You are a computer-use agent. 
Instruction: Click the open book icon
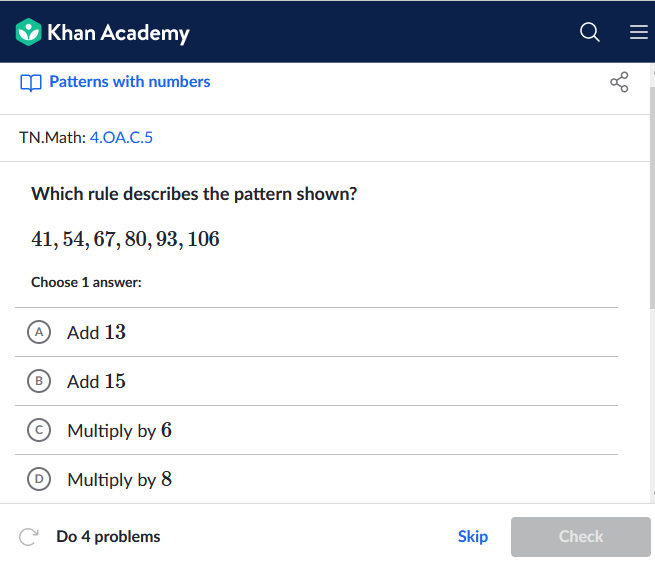coord(31,83)
